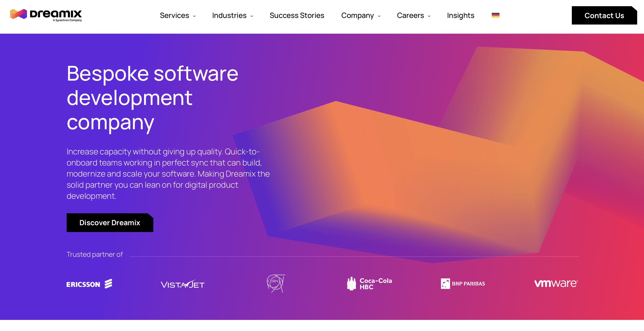
Task: Click the BNP Paribas logo
Action: tap(463, 284)
